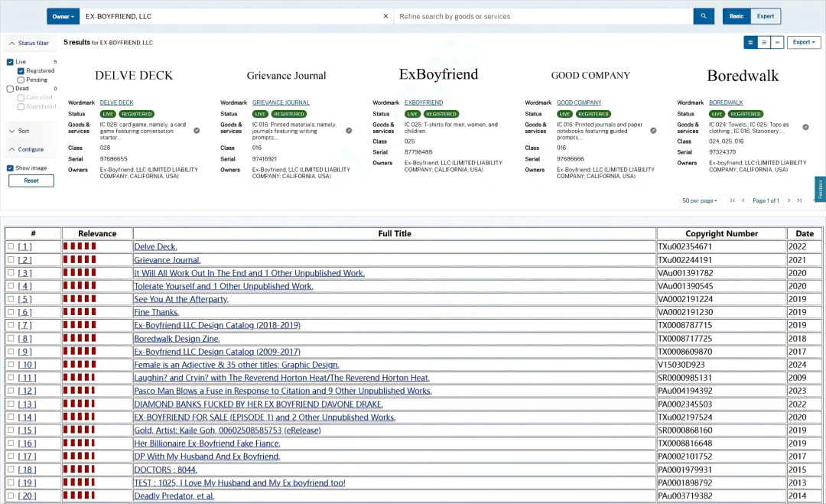Toggle the Show image checkbox
Viewport: 826px width, 504px height.
[x=10, y=168]
